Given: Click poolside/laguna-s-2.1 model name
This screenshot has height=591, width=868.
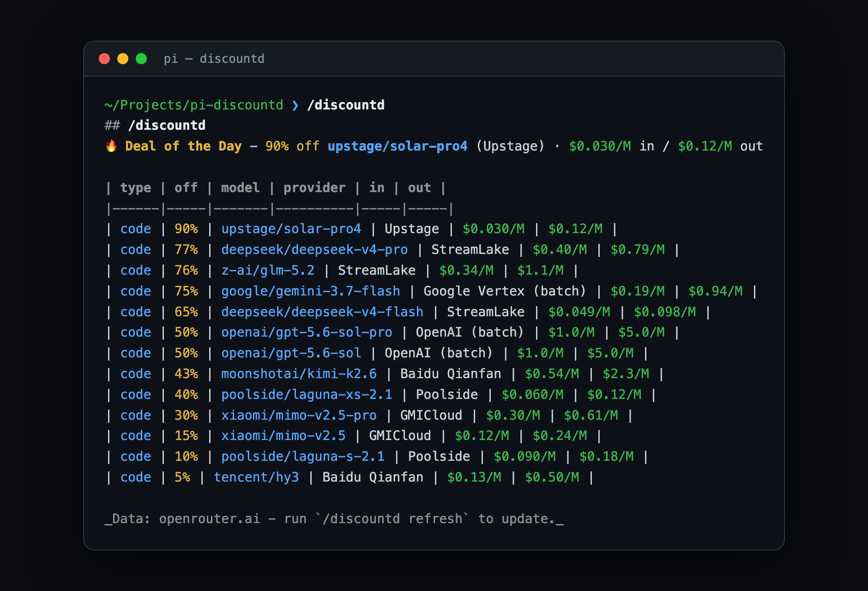Looking at the screenshot, I should [x=303, y=457].
